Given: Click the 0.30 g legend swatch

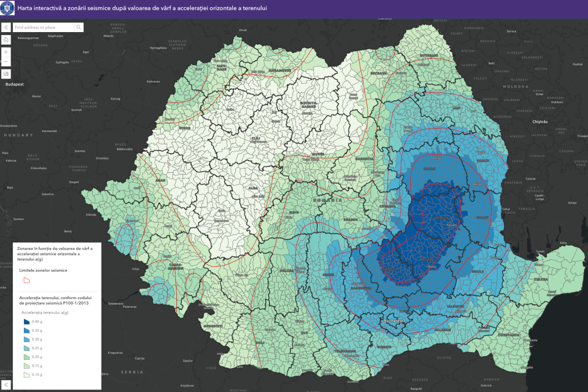Looking at the screenshot, I should [x=27, y=339].
